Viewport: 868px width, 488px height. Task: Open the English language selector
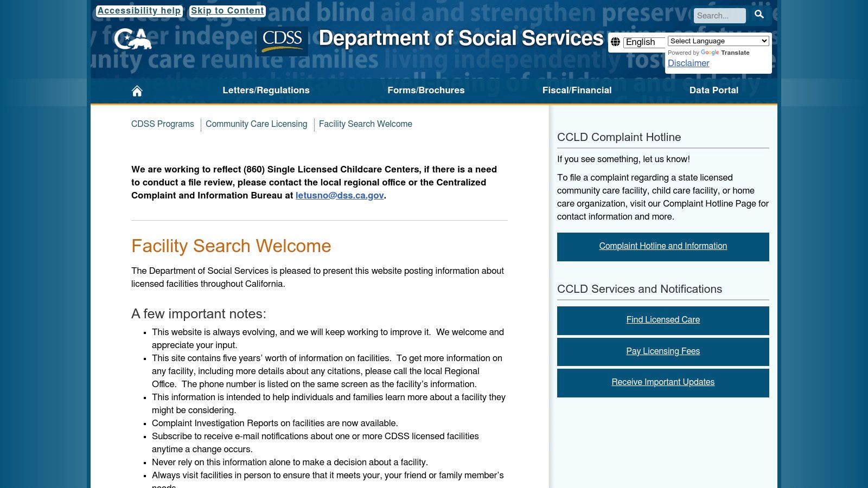(643, 42)
